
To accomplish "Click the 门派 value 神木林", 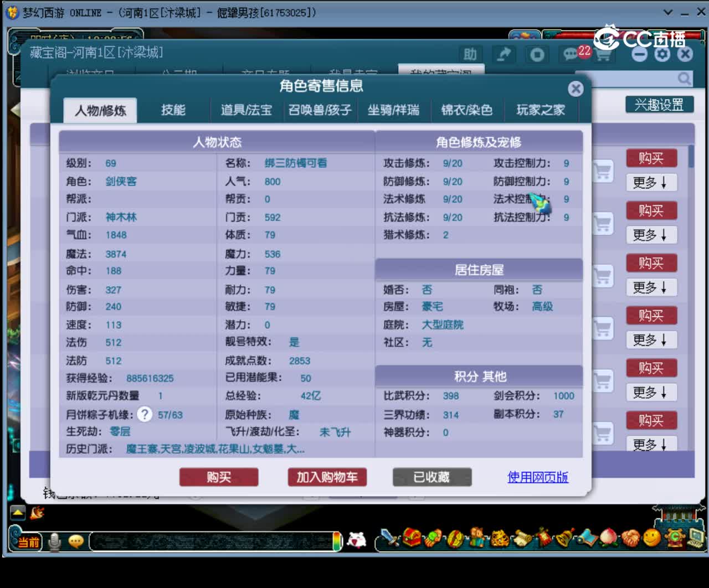I will tap(121, 217).
